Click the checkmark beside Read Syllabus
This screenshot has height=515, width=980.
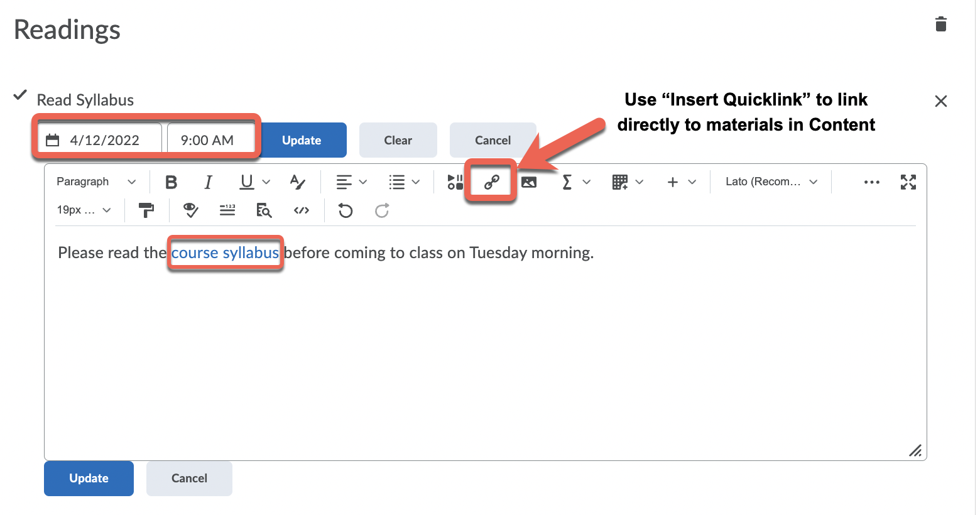[x=20, y=95]
